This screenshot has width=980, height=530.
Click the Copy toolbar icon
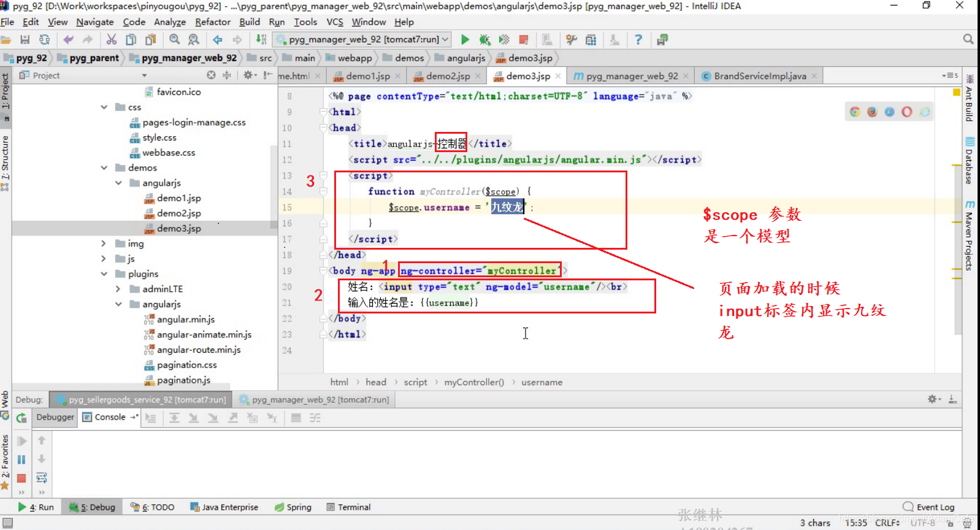[131, 39]
